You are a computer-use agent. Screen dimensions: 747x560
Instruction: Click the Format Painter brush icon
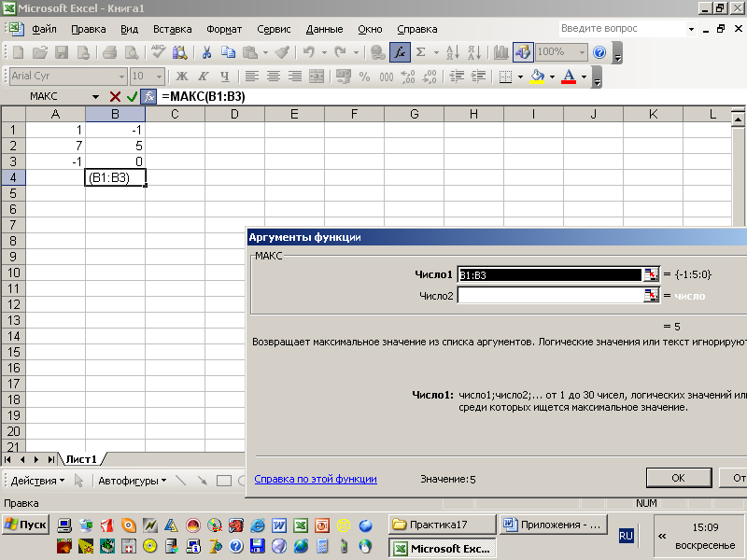click(283, 52)
